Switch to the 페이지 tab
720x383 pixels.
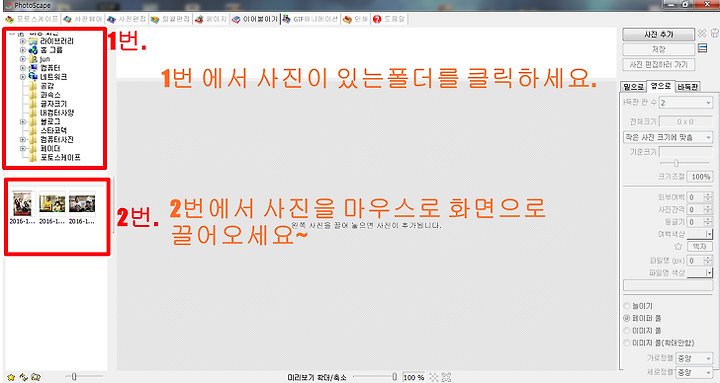(x=211, y=19)
